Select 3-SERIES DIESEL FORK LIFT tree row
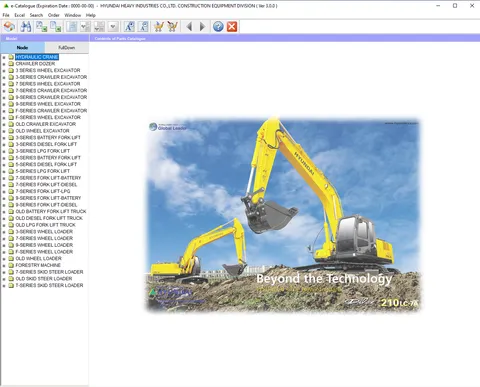The height and width of the screenshot is (387, 480). point(46,144)
